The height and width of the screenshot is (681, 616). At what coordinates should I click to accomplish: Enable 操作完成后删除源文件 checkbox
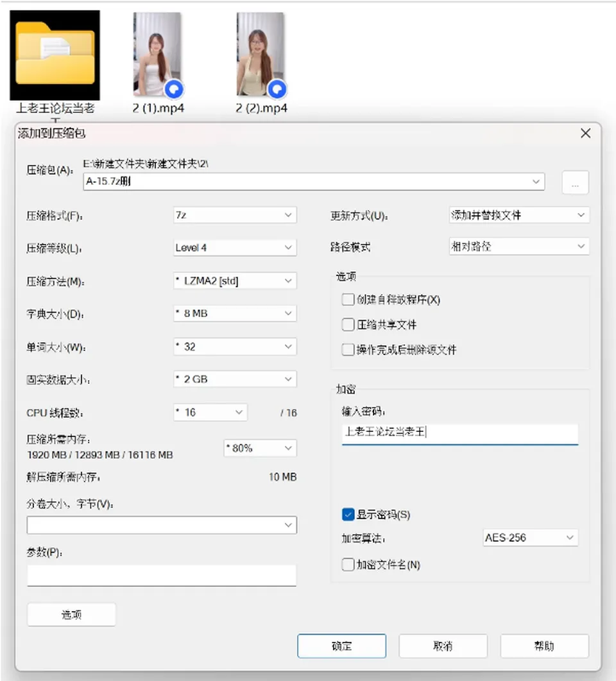pyautogui.click(x=348, y=350)
